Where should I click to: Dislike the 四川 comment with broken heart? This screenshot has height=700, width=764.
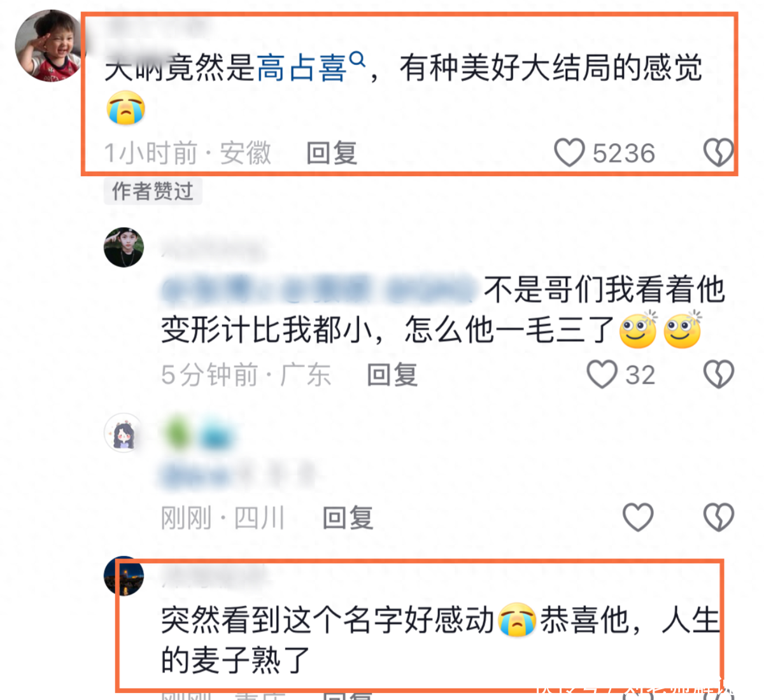click(x=718, y=517)
